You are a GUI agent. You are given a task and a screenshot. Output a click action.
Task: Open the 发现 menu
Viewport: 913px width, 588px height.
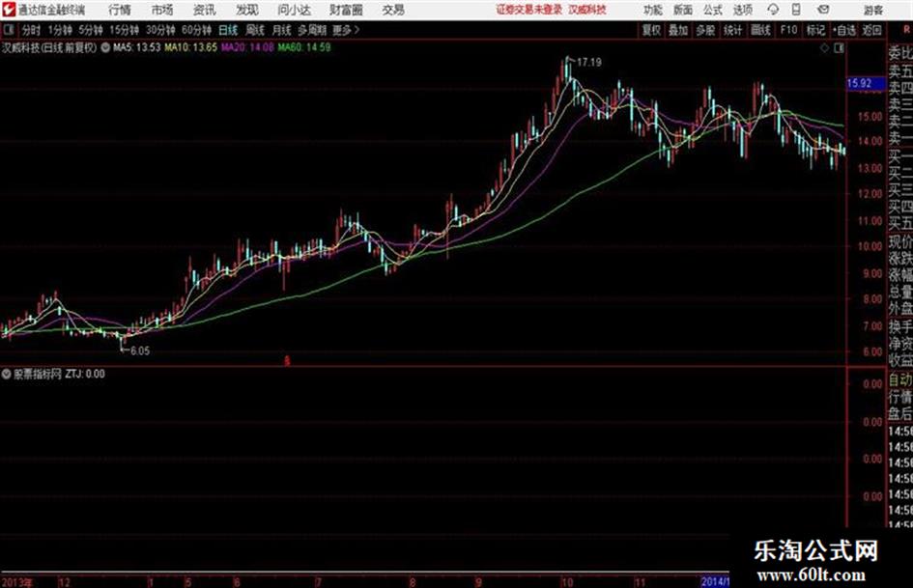click(247, 10)
